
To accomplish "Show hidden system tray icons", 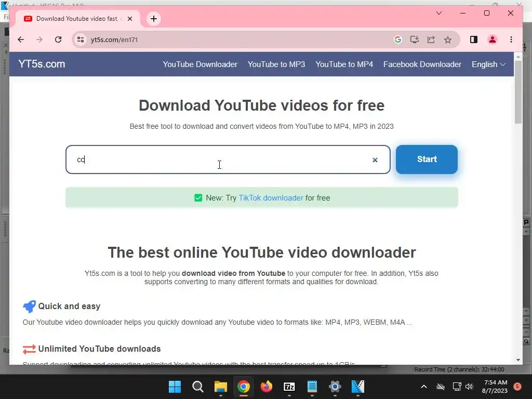I will (x=424, y=387).
